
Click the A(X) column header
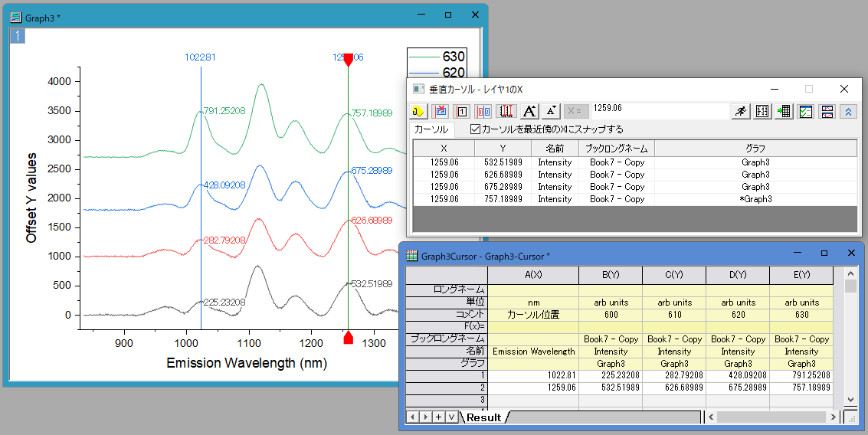(x=533, y=275)
